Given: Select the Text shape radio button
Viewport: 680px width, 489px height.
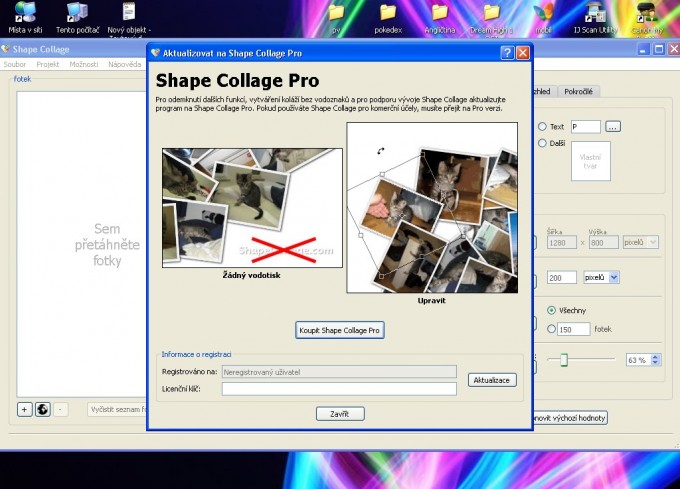Looking at the screenshot, I should [x=542, y=127].
